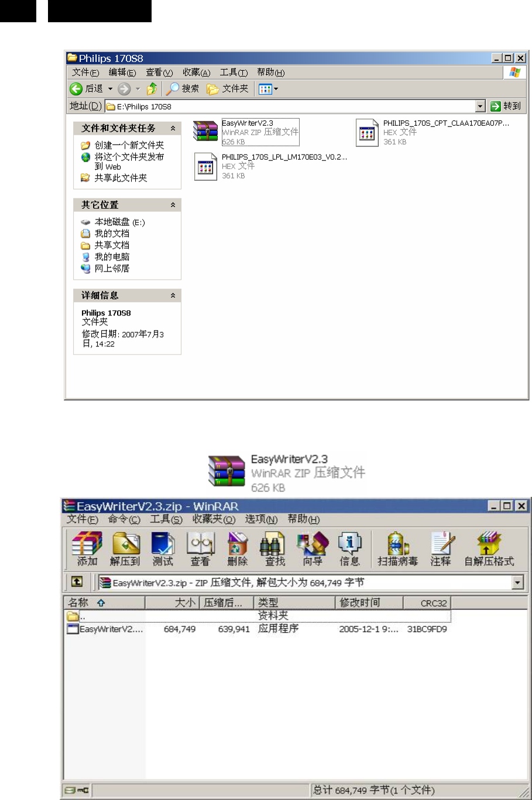Open WinRAR 收藏夹(O) menu
The width and height of the screenshot is (532, 800).
tap(214, 519)
